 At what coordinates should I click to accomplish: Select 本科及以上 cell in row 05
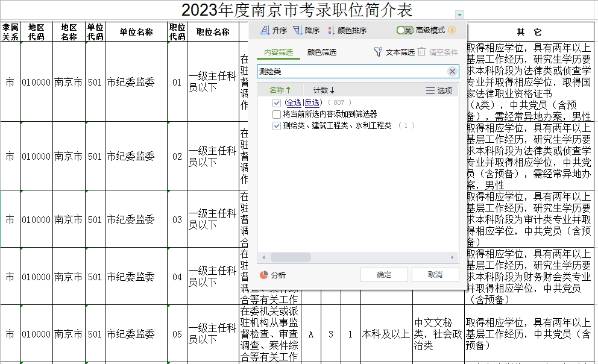point(386,334)
